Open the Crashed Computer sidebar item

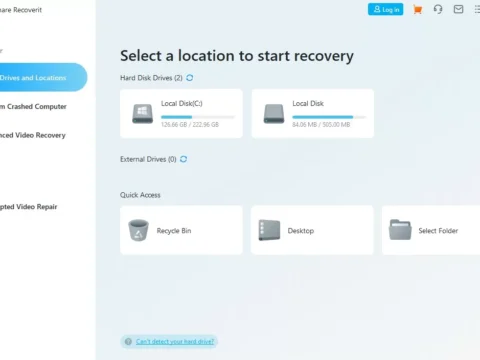coord(33,107)
